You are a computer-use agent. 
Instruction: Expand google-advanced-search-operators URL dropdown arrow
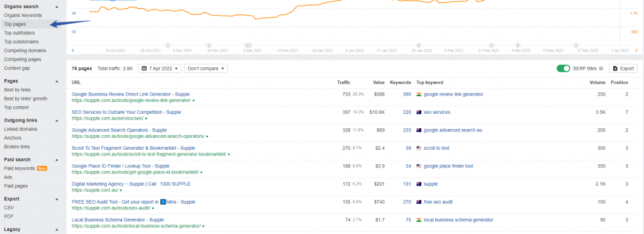coord(207,136)
